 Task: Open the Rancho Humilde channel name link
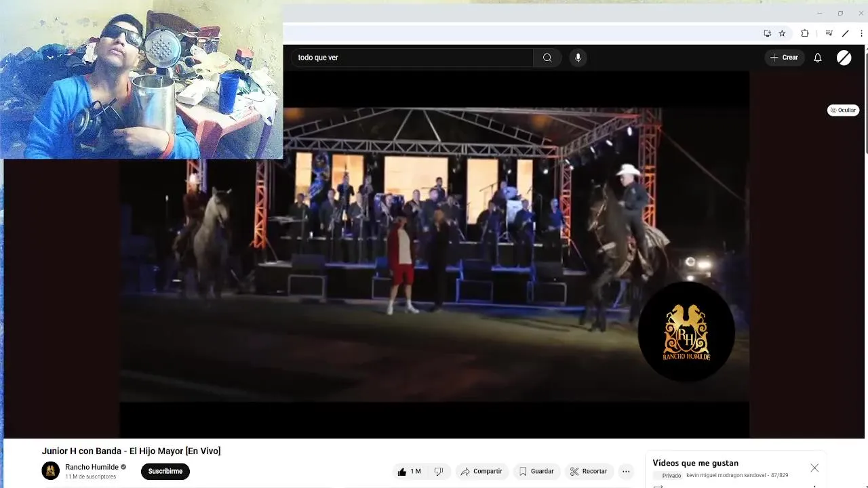(x=92, y=467)
